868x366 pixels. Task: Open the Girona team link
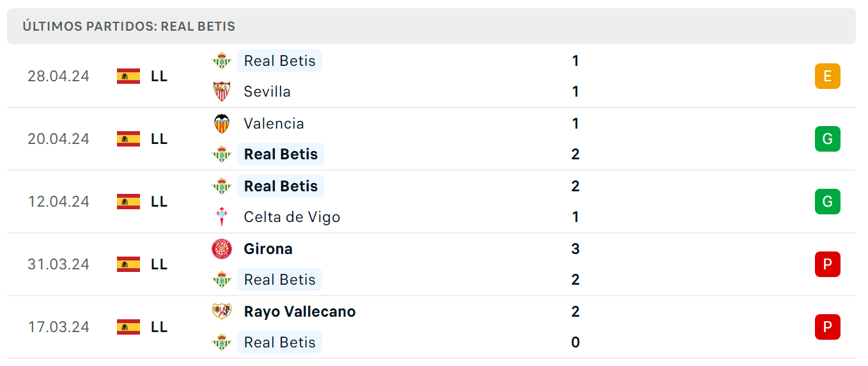[x=268, y=249]
